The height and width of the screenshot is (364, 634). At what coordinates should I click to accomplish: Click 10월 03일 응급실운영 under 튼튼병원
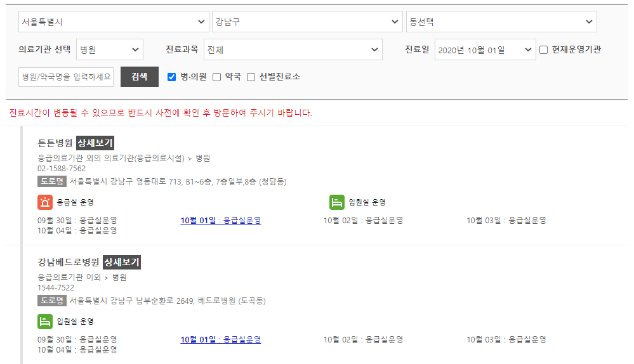tap(506, 221)
